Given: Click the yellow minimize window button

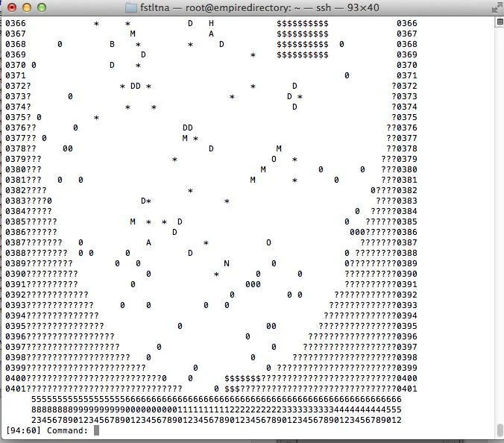Looking at the screenshot, I should click(27, 7).
